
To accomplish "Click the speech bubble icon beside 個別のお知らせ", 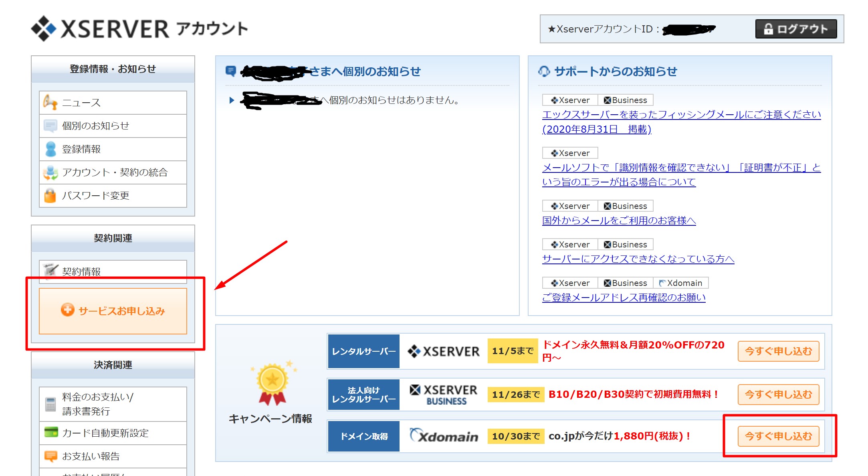I will [x=50, y=126].
